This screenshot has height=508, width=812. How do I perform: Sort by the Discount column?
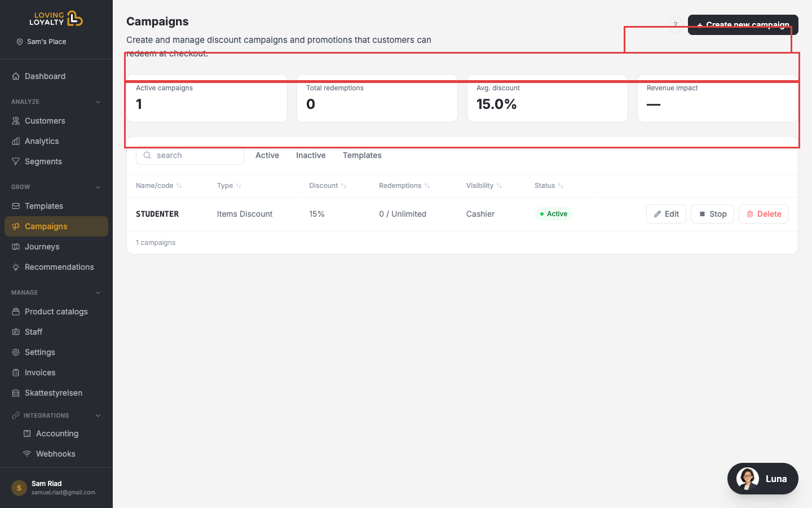pos(328,186)
